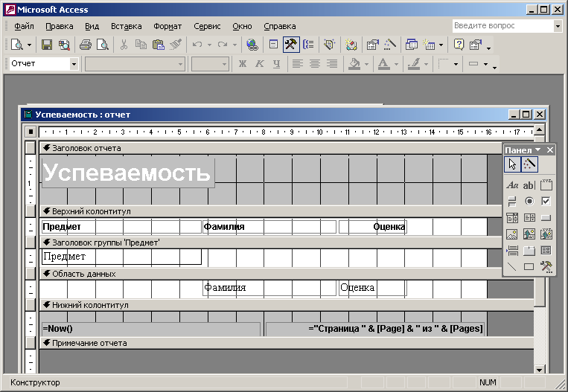Select the Option Button (radio) tool in toolbox
Image resolution: width=568 pixels, height=392 pixels.
pyautogui.click(x=529, y=201)
